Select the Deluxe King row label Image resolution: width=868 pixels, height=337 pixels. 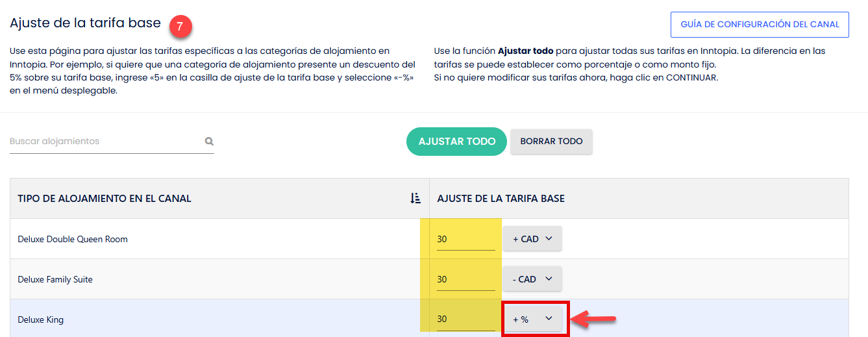tap(41, 319)
